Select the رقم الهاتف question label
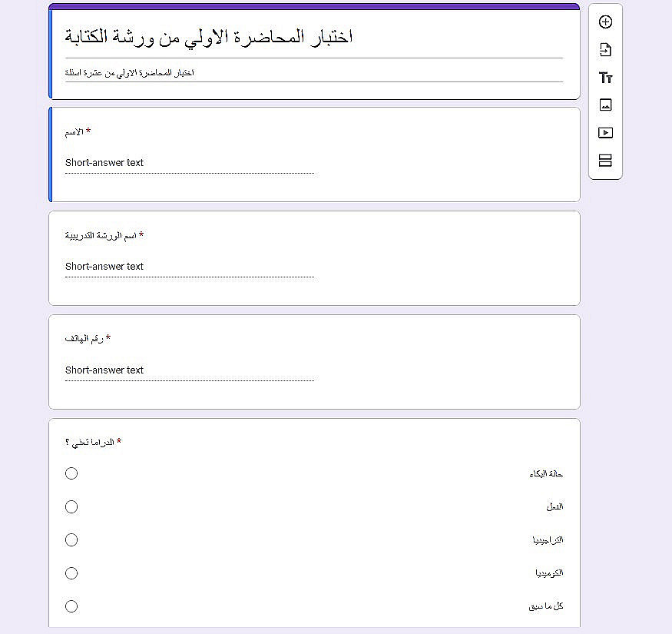This screenshot has height=634, width=672. 84,339
